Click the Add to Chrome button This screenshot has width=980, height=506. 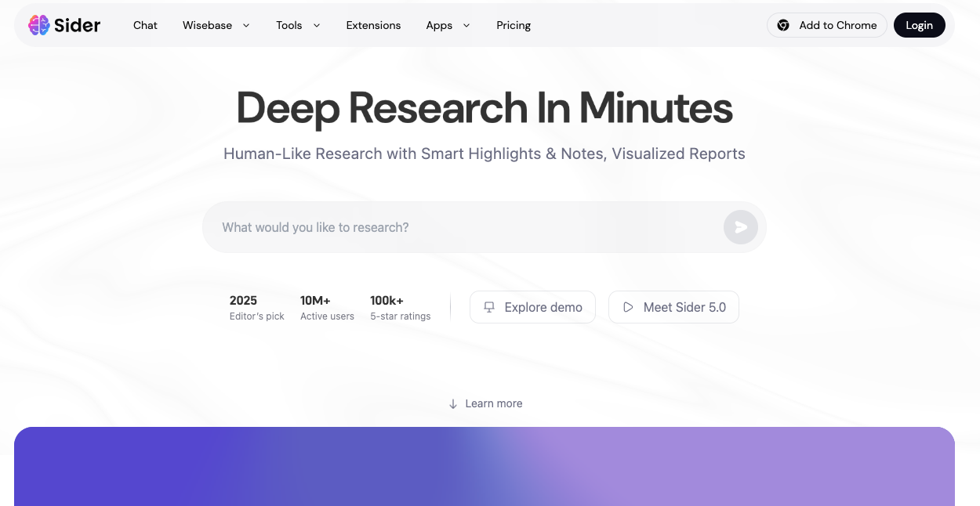pos(827,25)
